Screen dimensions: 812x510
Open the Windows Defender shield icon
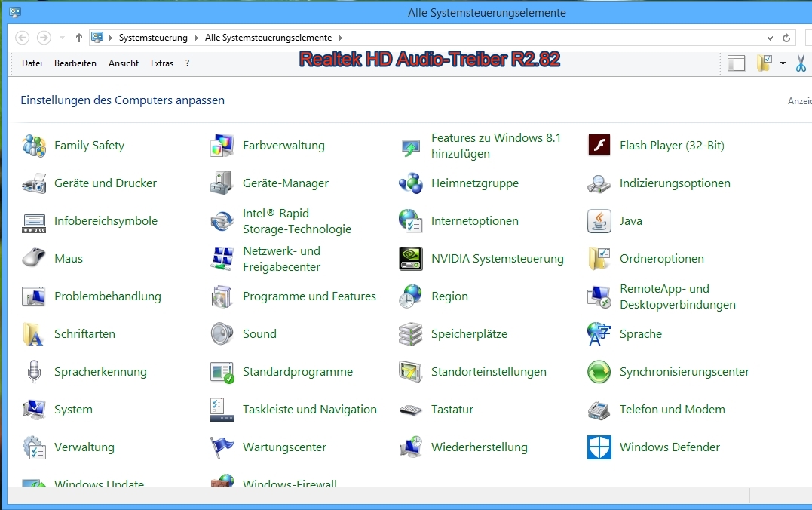pos(599,447)
